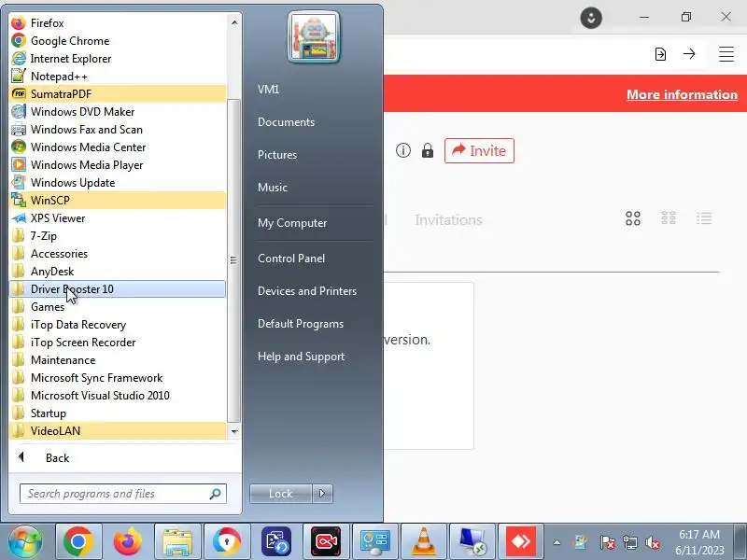Open the VM1 user folder
This screenshot has width=747, height=560.
[x=268, y=89]
